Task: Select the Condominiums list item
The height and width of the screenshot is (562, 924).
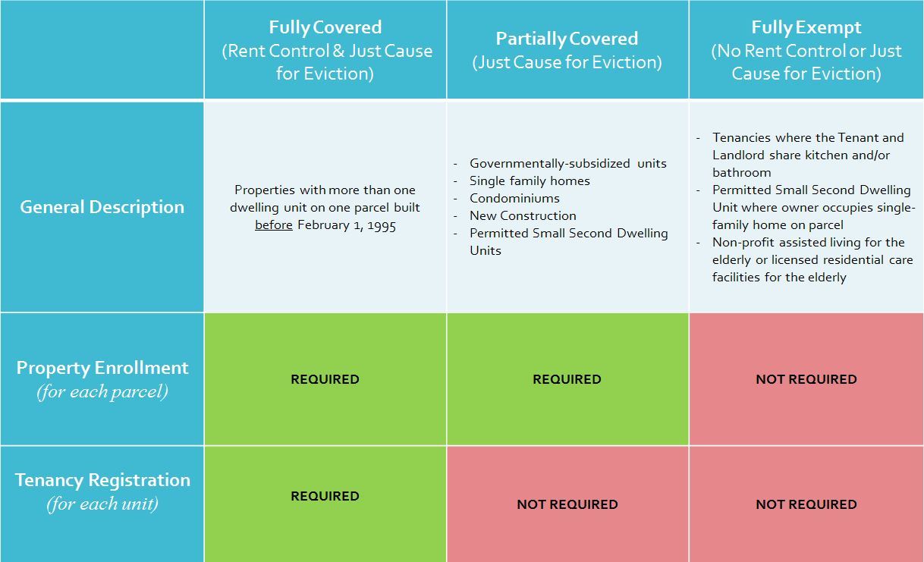Action: pos(514,198)
